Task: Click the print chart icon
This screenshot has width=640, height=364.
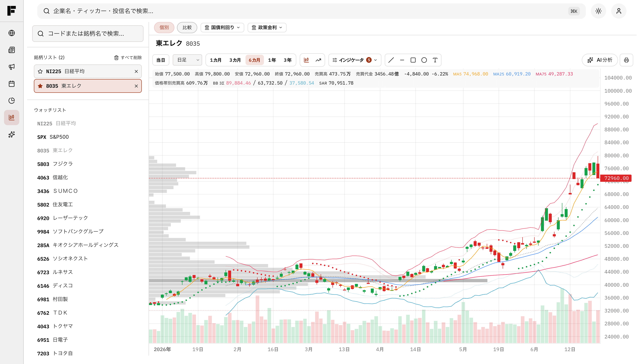Action: click(626, 60)
